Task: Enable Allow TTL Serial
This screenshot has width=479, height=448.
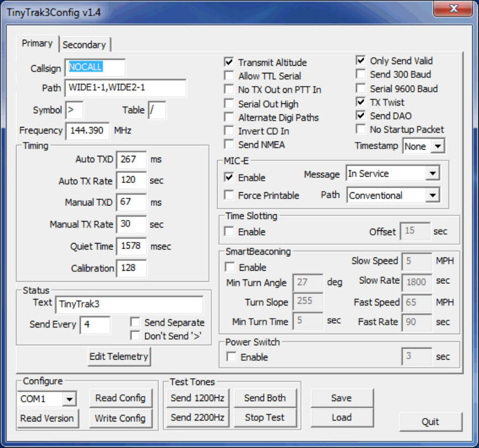Action: coord(229,76)
